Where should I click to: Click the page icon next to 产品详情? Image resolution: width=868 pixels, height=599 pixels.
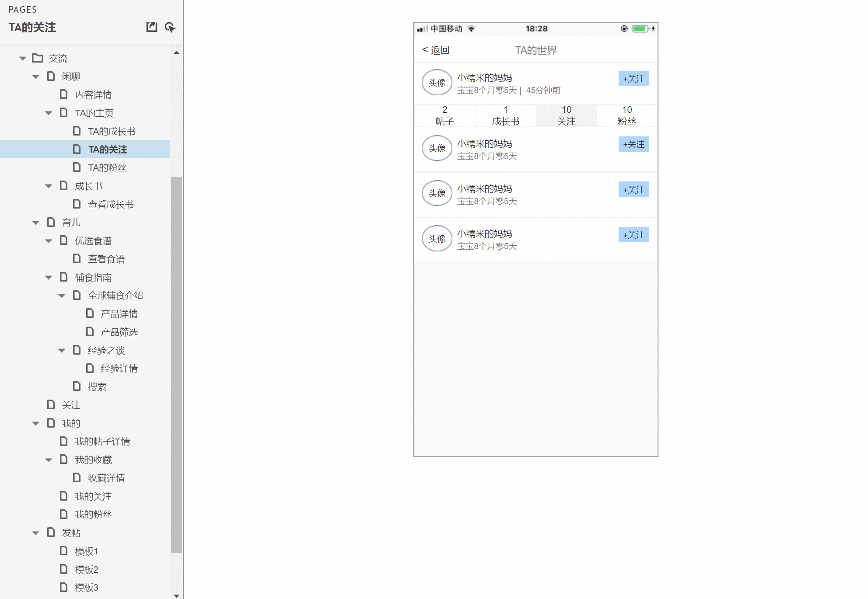pyautogui.click(x=90, y=313)
